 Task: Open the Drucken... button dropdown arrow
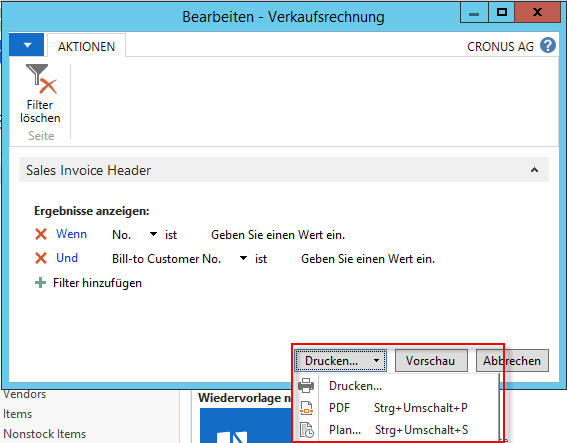(x=376, y=361)
